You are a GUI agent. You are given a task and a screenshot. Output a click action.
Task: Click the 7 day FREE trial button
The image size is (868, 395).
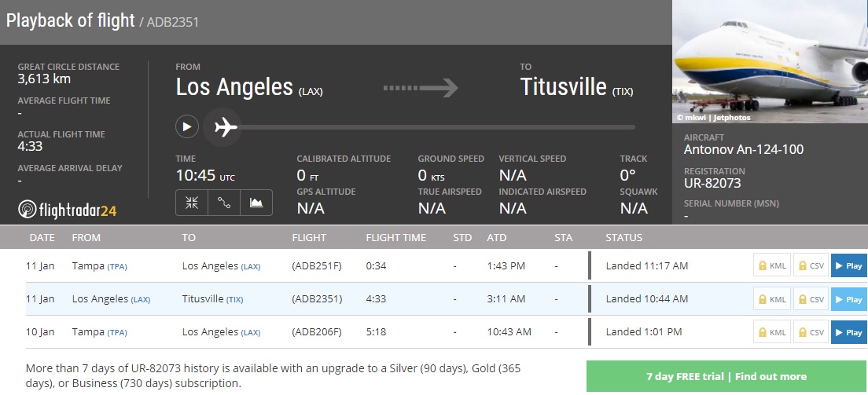tap(726, 376)
